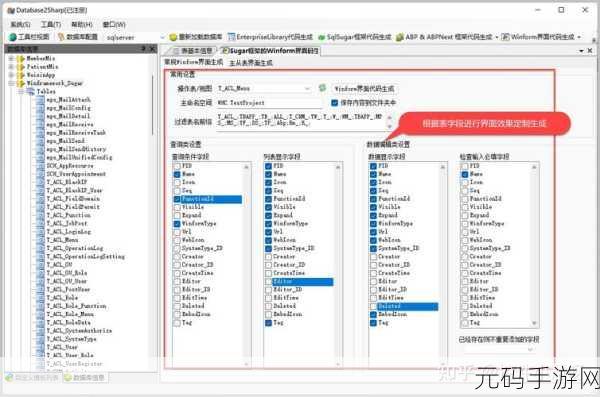Open the 系统(S) menu
Viewport: 600px width, 397px height.
[x=20, y=25]
